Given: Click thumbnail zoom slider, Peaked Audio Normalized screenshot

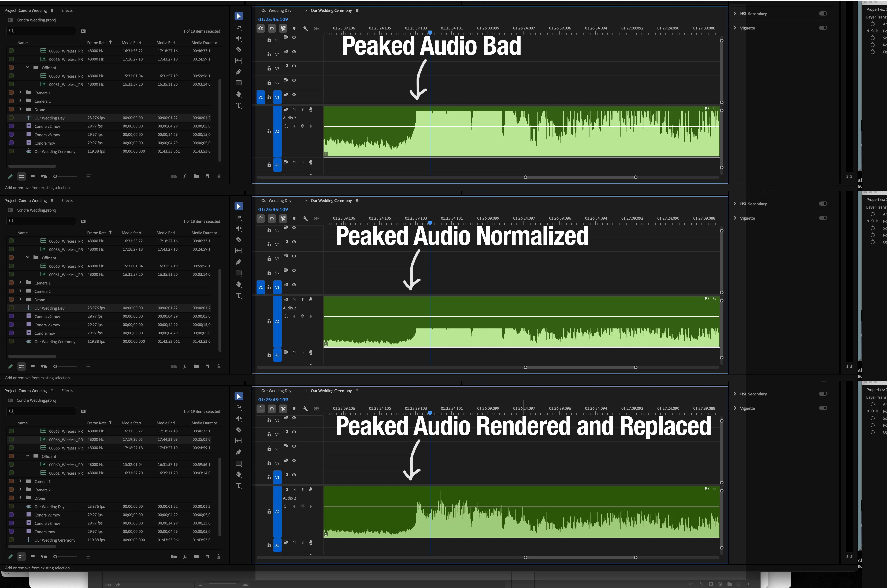Looking at the screenshot, I should coord(55,366).
